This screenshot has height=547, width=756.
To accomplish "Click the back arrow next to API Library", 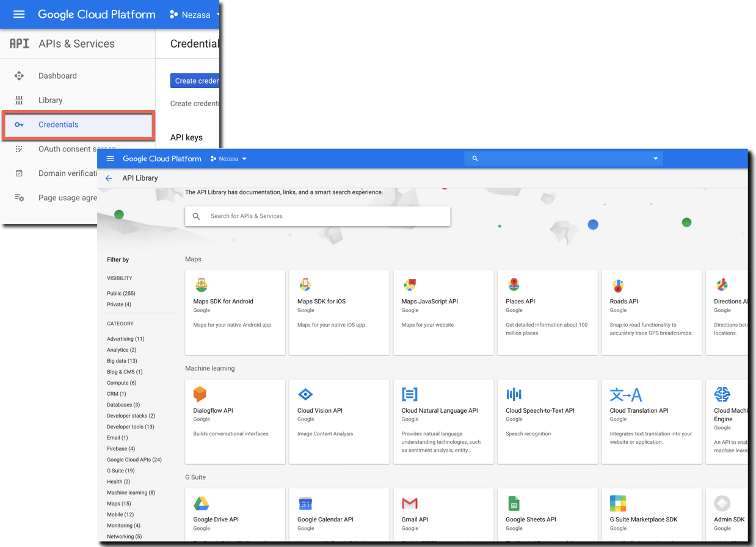I will (x=109, y=178).
